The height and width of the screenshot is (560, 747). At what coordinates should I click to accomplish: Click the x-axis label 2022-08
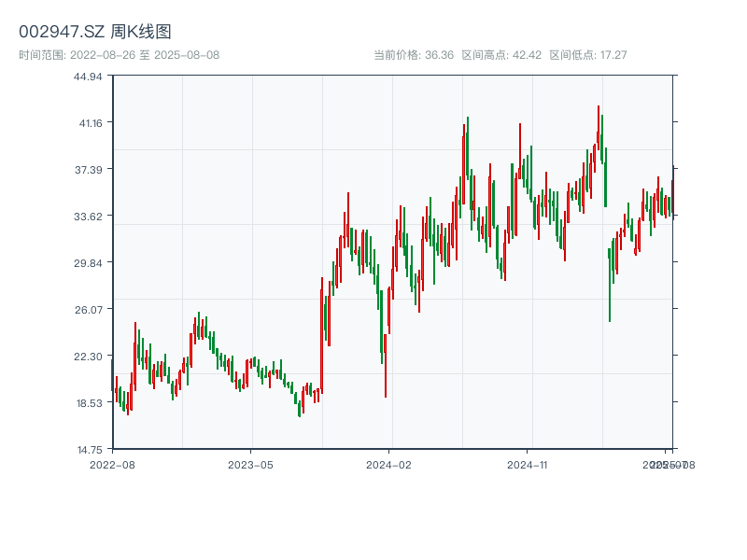[112, 465]
